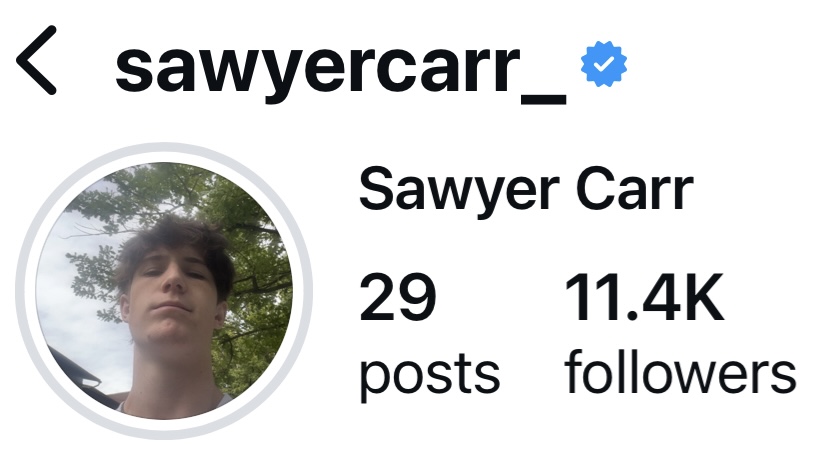Click the underscore ending the username
This screenshot has height=459, width=816.
544,101
